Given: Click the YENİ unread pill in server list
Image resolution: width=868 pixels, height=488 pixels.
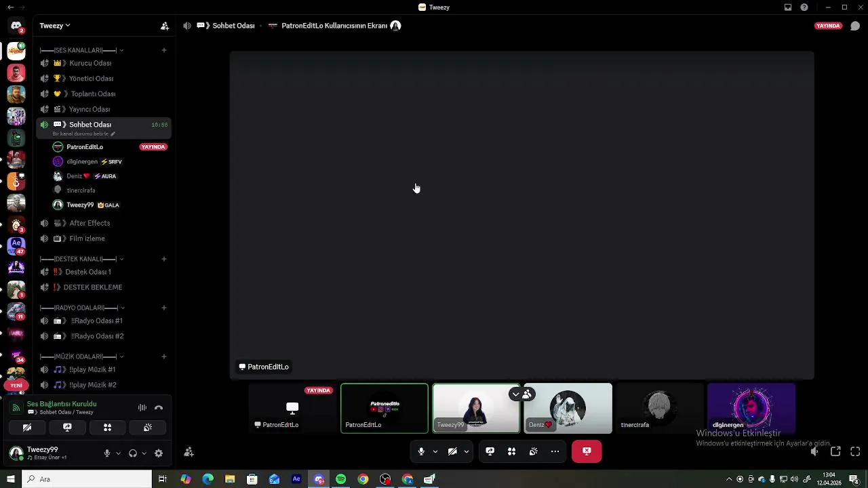Looking at the screenshot, I should point(16,385).
